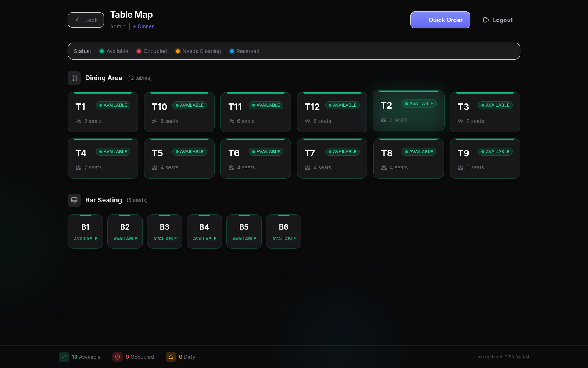
Task: Click the red clock Occupied icon in footer
Action: pos(118,357)
